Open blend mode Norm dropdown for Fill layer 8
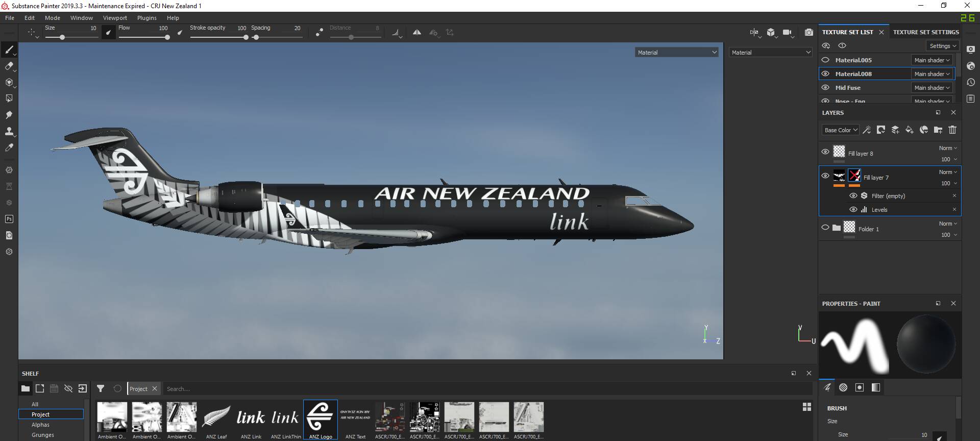 [x=948, y=148]
